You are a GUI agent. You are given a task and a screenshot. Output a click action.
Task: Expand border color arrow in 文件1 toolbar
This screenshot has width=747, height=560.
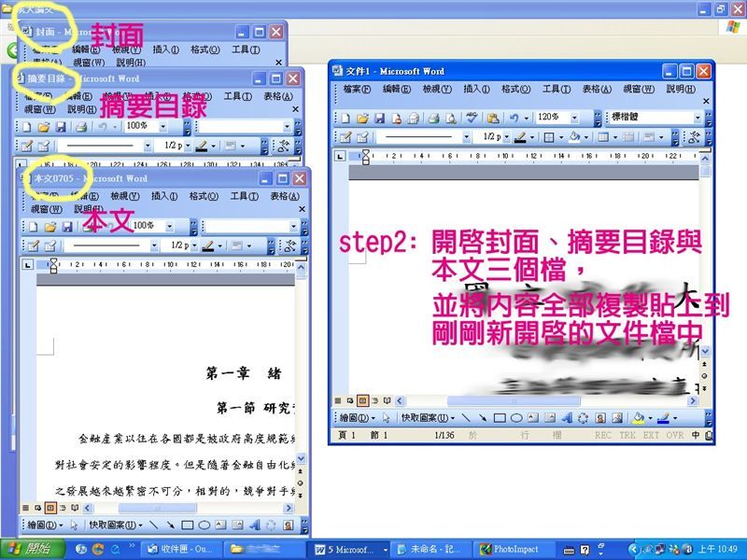[532, 137]
